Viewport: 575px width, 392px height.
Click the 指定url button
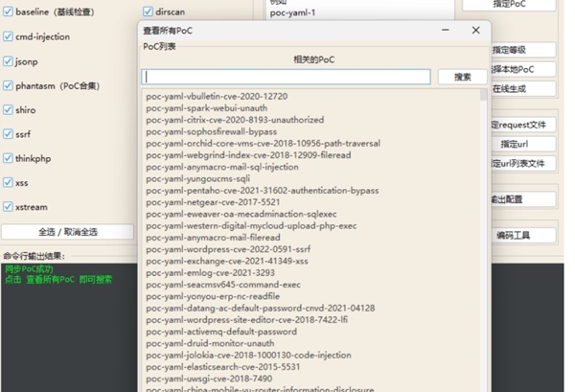pos(523,144)
